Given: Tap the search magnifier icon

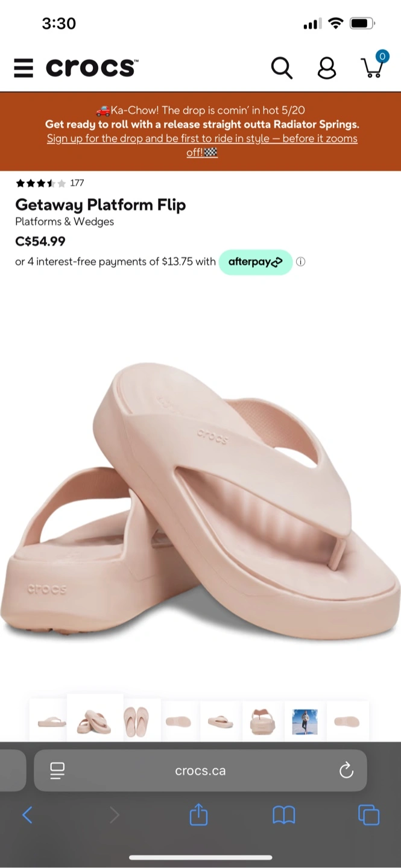Looking at the screenshot, I should click(282, 68).
